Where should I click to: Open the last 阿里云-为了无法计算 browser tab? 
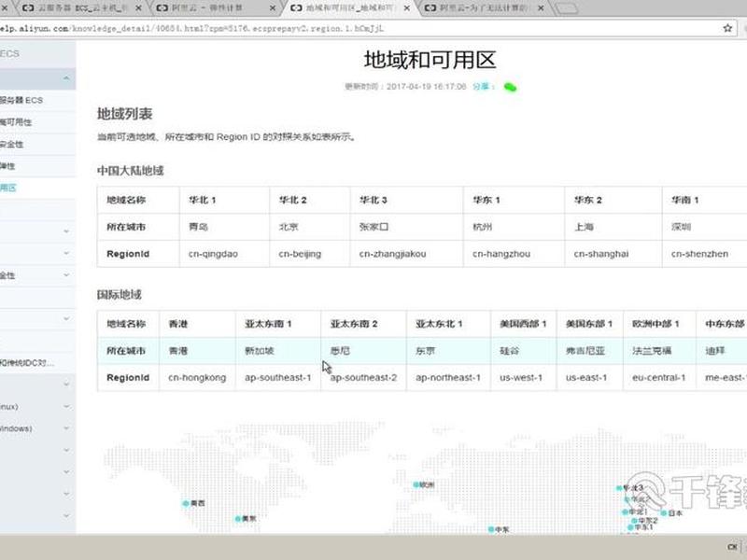(484, 7)
